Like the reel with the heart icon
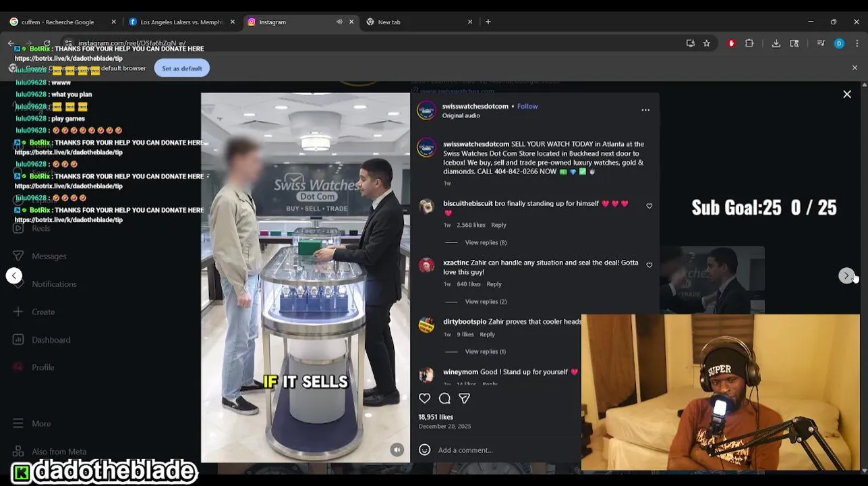868x486 pixels. (x=424, y=398)
